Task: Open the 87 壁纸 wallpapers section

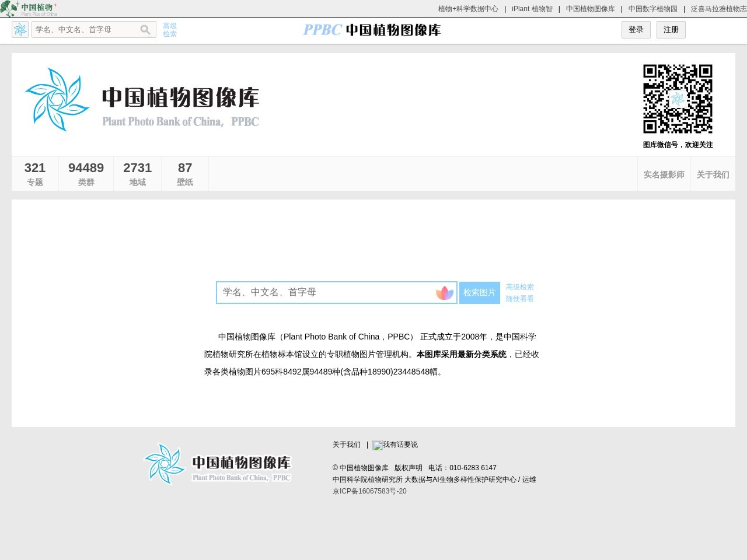Action: pyautogui.click(x=184, y=173)
